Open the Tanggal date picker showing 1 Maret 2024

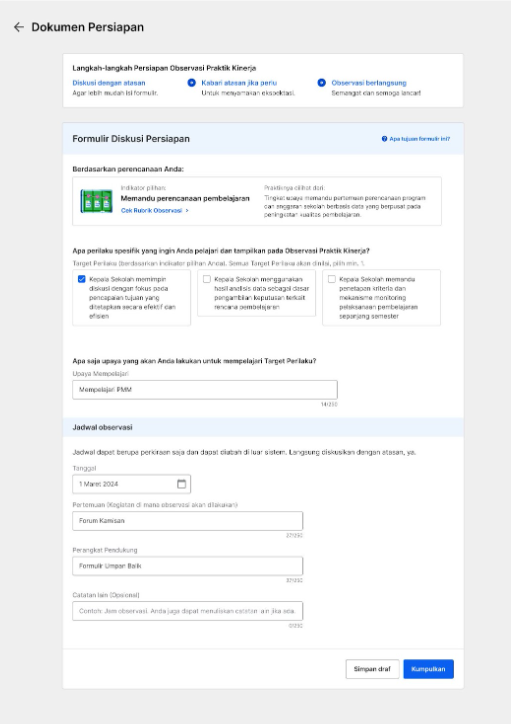click(132, 484)
